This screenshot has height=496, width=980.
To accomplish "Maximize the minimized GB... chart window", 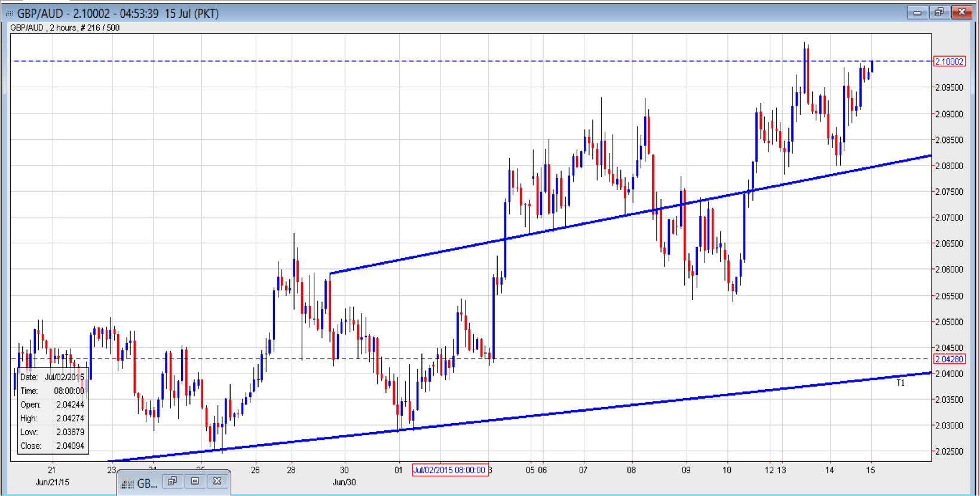I will [x=195, y=481].
